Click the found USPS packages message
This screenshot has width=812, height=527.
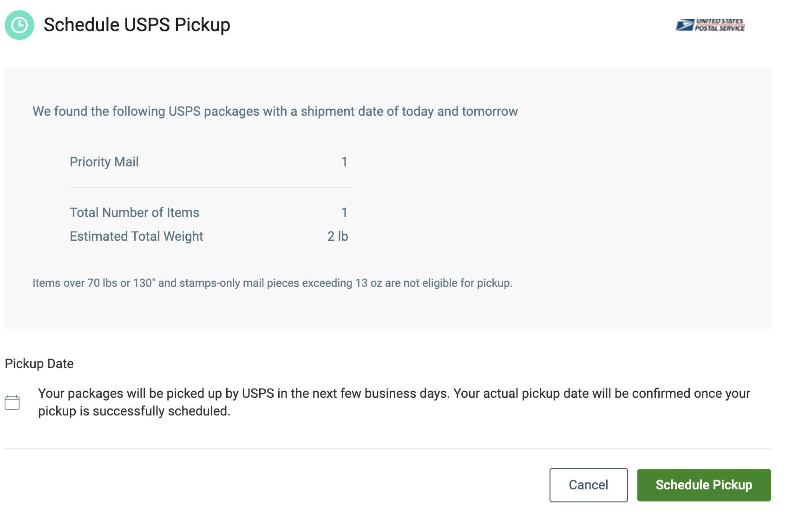click(275, 112)
